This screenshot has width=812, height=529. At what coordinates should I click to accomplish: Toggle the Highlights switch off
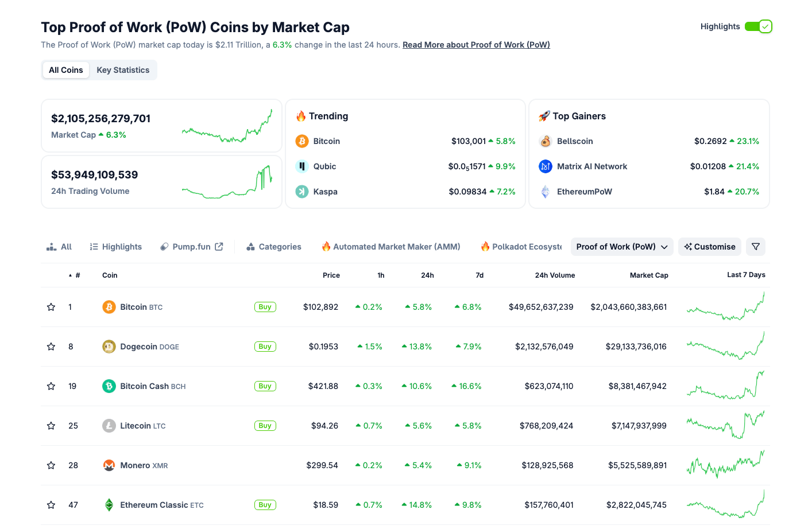pyautogui.click(x=759, y=26)
